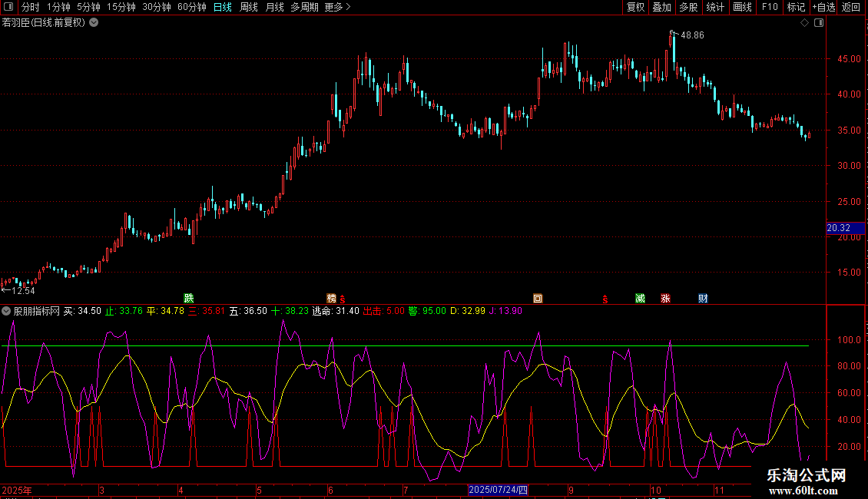Screen dimensions: 868x499
Task: Toggle the 复权 adjustment option
Action: pyautogui.click(x=635, y=8)
